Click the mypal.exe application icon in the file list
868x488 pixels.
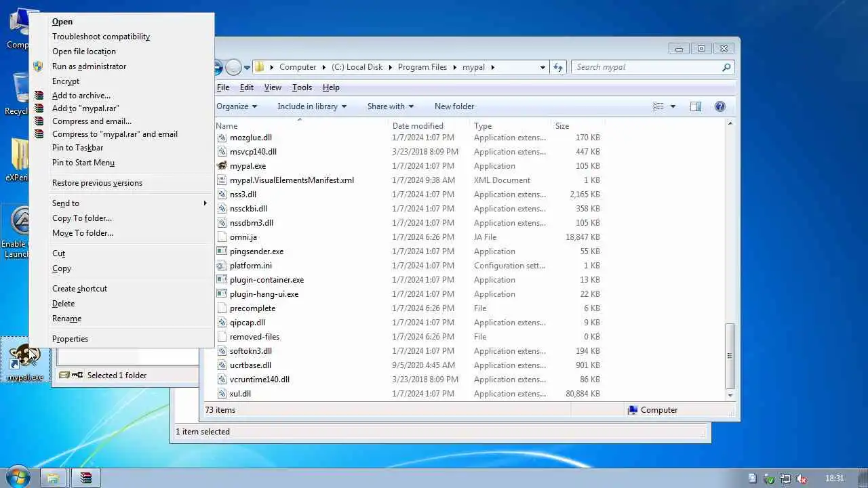(222, 166)
